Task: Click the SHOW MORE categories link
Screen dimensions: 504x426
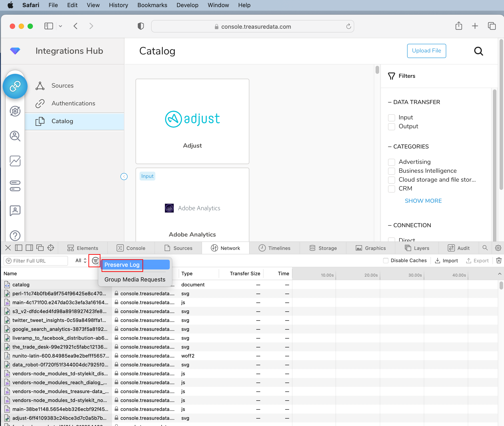Action: (423, 201)
